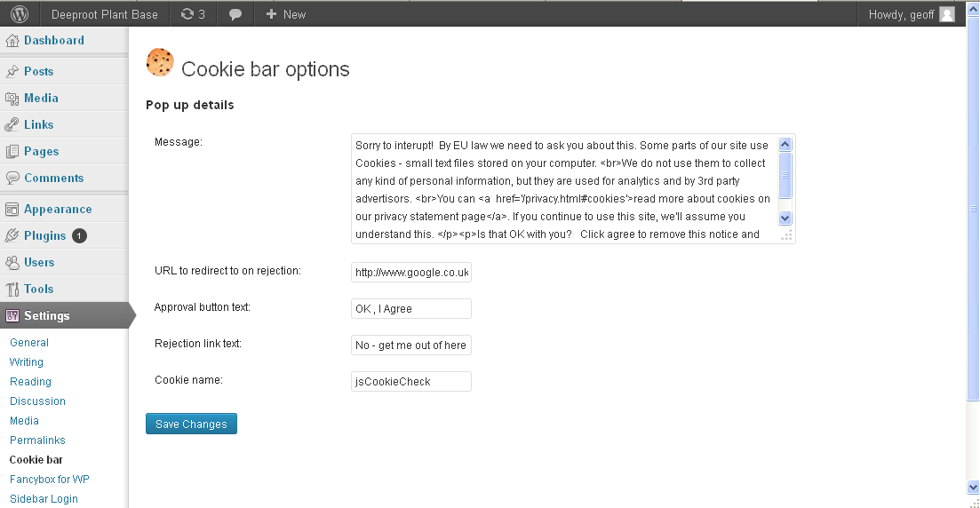Click the Save Changes button
The image size is (980, 508).
tap(191, 424)
